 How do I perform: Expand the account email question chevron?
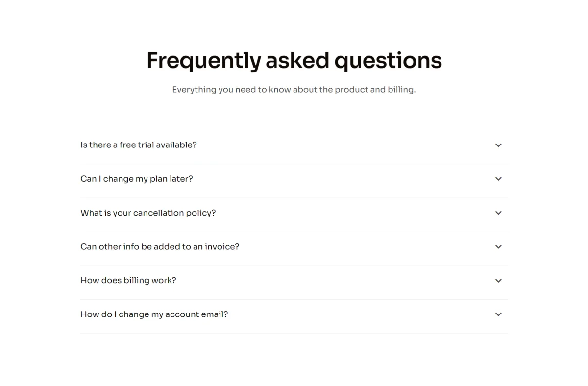[498, 314]
